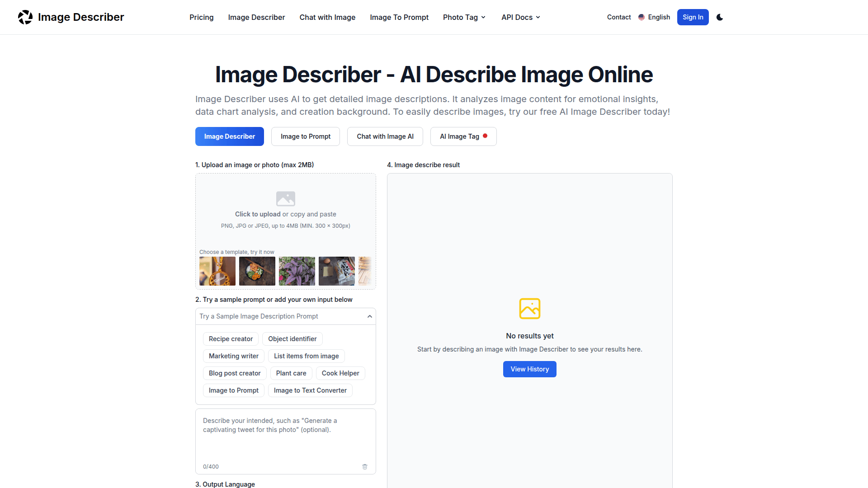Click the View History button

point(529,369)
